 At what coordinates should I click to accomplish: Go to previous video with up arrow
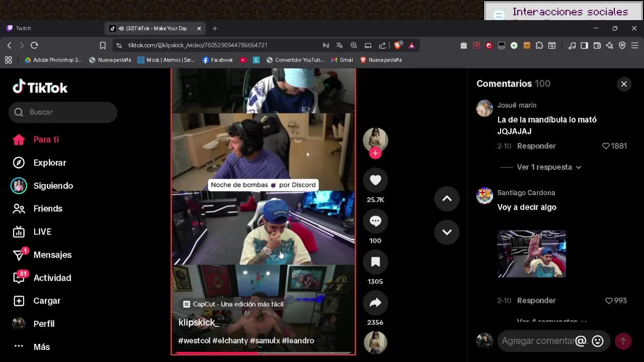[447, 199]
